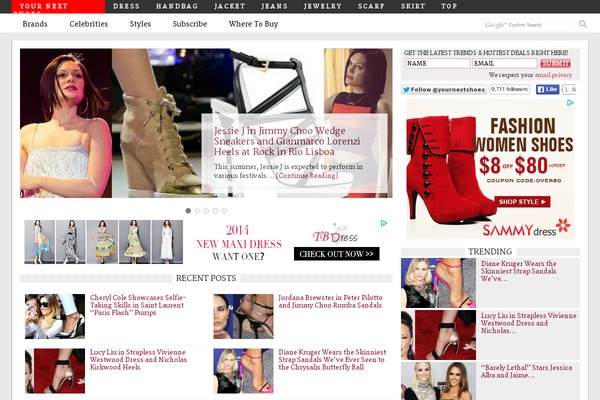Click the EMAIL input field
Image resolution: width=600 pixels, height=400 pixels.
tap(505, 64)
